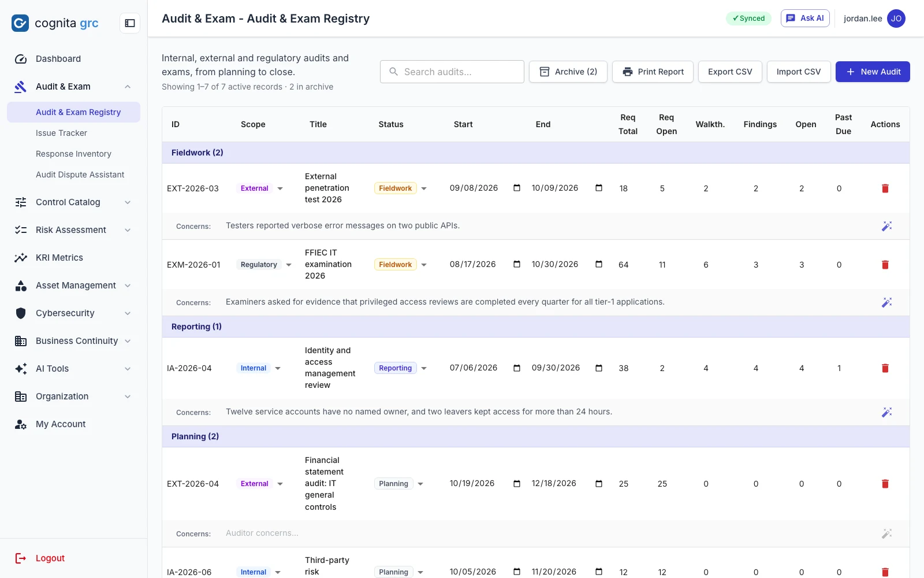The image size is (924, 578).
Task: Open the Regulatory scope dropdown for EXM-2026-01
Action: (265, 265)
